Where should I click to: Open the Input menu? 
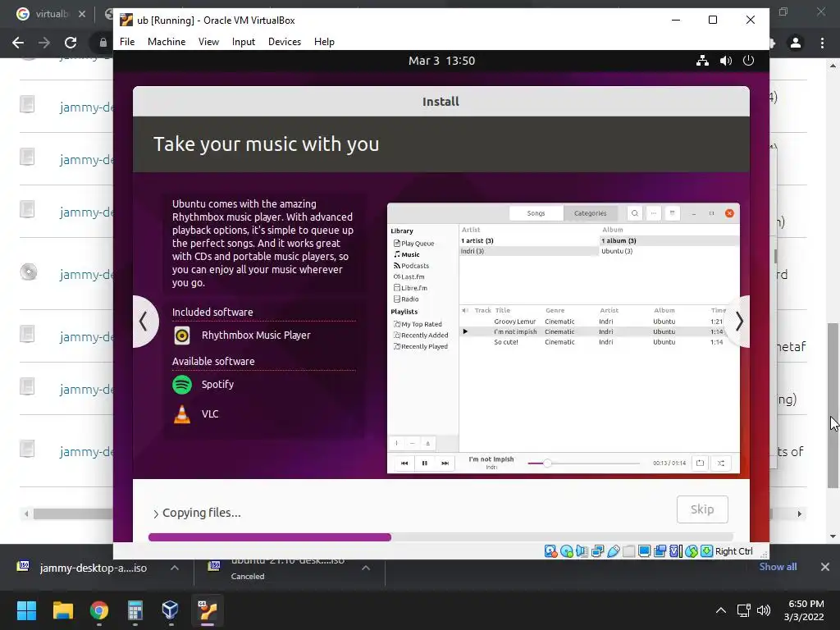(x=243, y=42)
